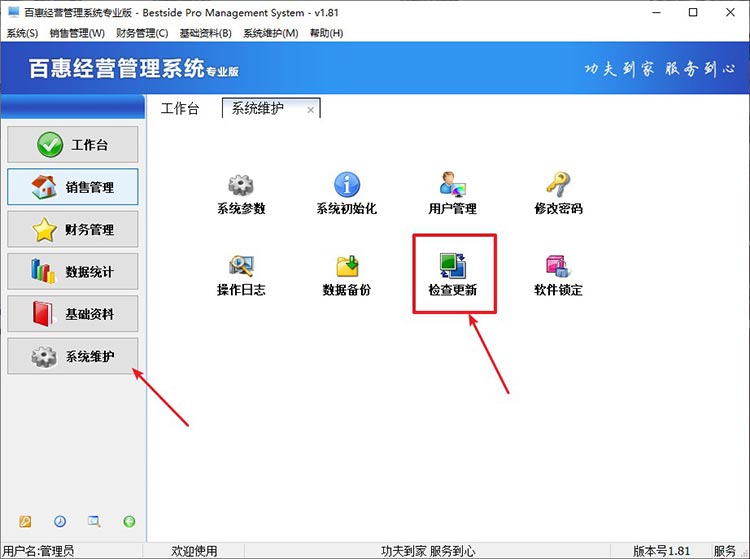Open 修改密码 key icon
The image size is (750, 559).
click(558, 185)
